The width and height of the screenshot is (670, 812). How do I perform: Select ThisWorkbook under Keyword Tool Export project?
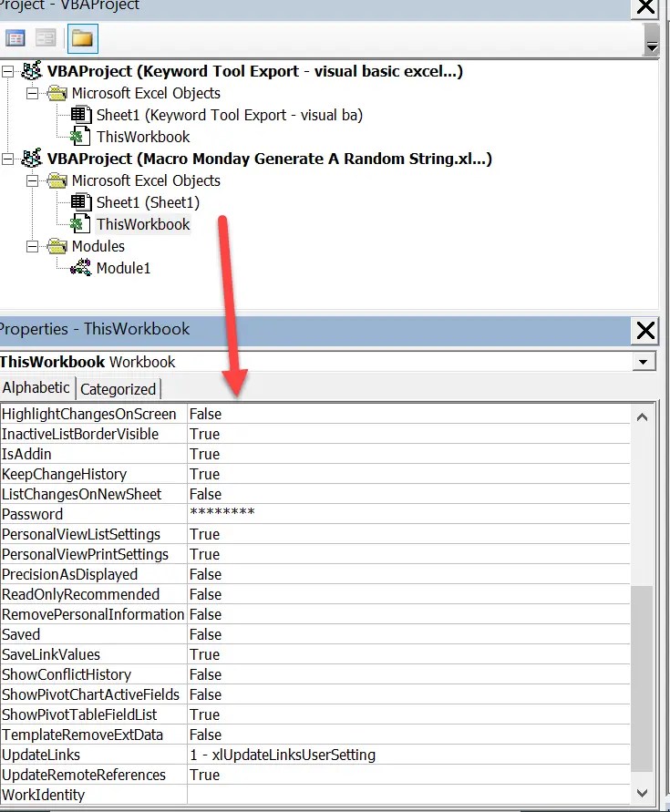(x=143, y=137)
